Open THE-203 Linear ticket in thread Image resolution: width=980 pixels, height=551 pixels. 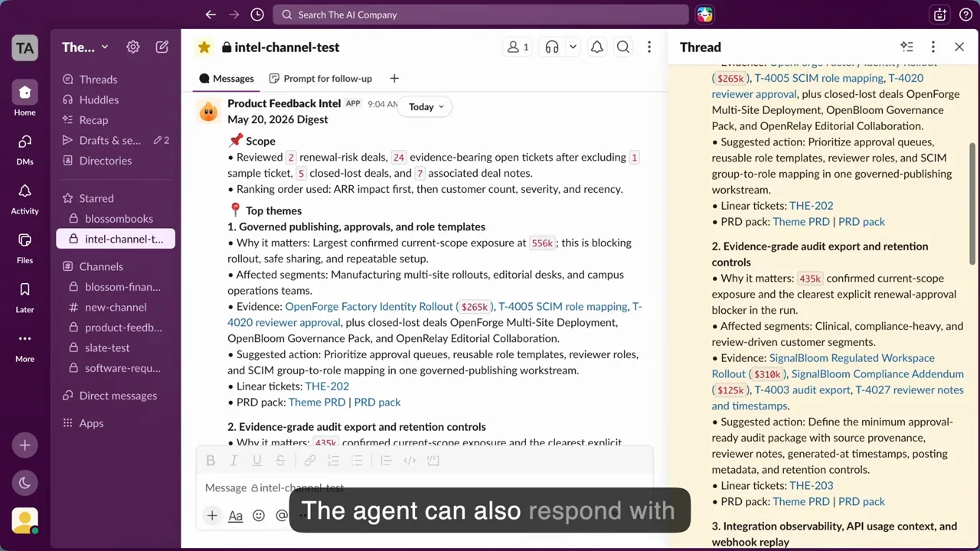812,485
